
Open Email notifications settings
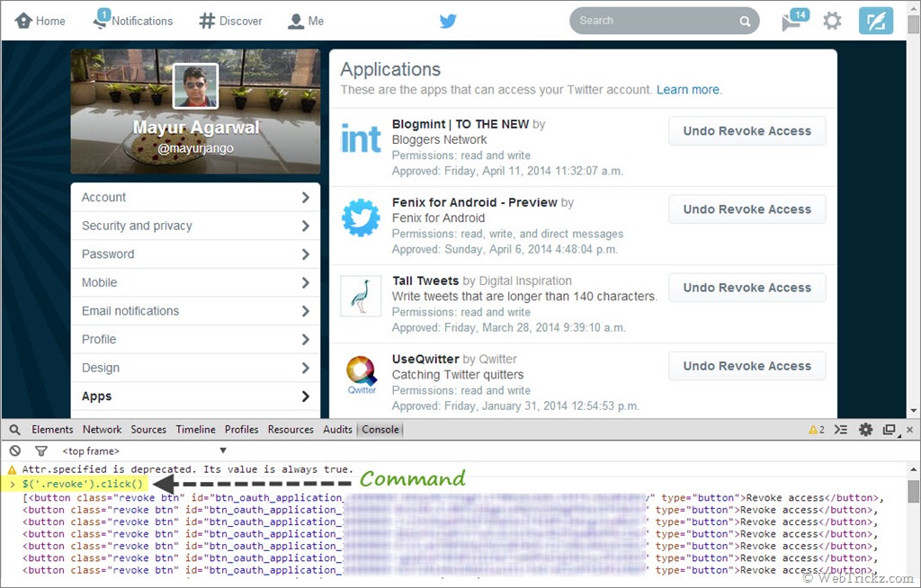195,311
